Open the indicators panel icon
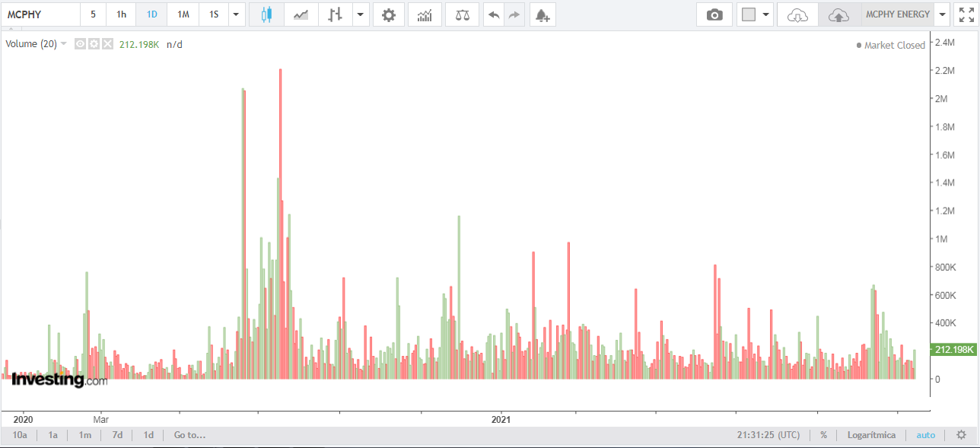 pos(425,14)
